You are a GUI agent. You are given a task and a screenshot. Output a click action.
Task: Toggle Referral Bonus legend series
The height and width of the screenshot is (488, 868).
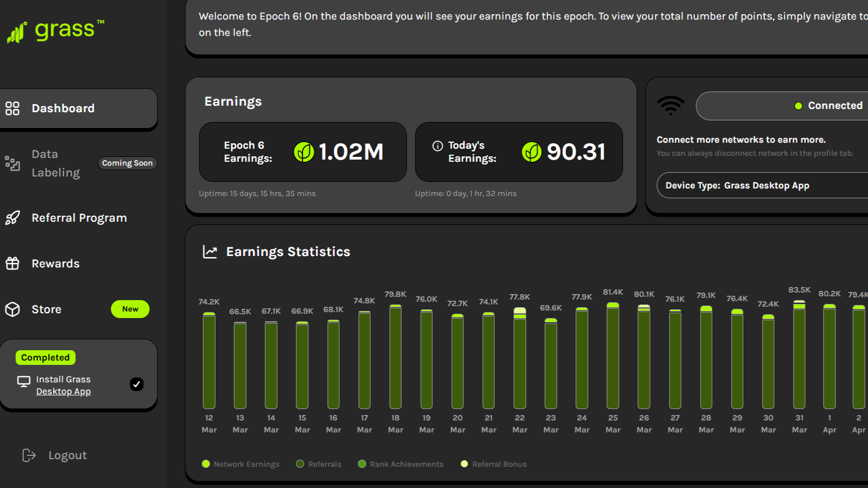coord(464,464)
